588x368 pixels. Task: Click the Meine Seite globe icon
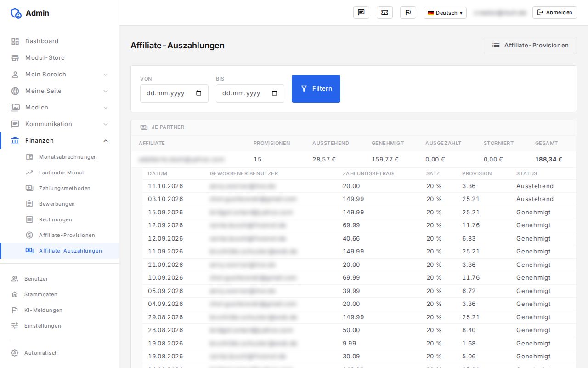click(15, 91)
